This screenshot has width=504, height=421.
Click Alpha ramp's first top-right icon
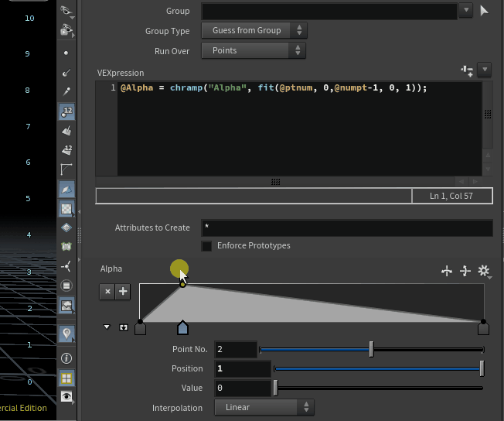point(447,272)
